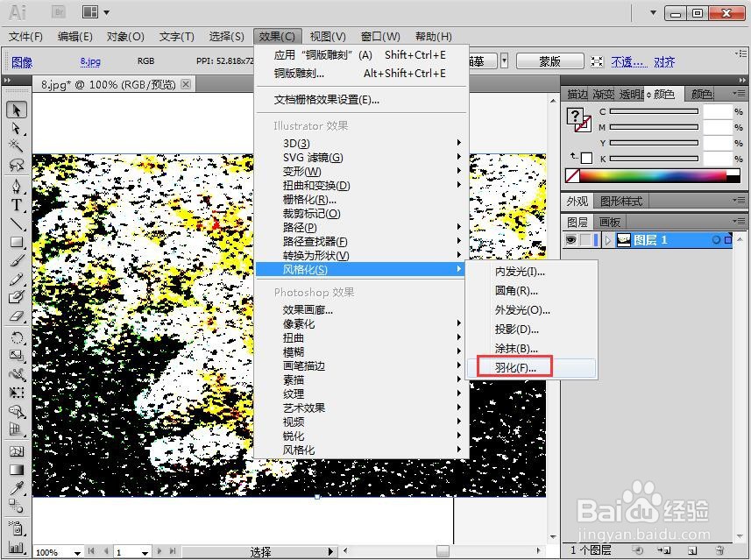Open the 颜色 panel menu

click(x=740, y=93)
